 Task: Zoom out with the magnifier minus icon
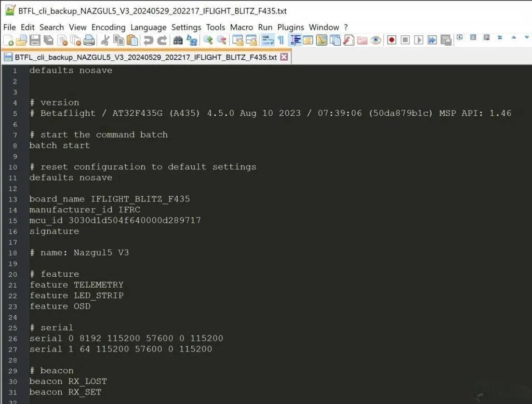point(221,41)
